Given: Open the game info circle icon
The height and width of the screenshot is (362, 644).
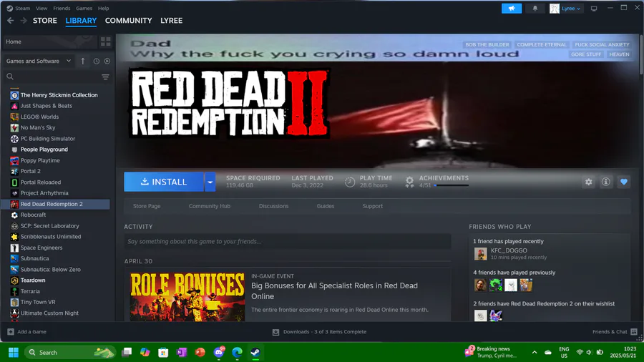Looking at the screenshot, I should click(x=606, y=182).
